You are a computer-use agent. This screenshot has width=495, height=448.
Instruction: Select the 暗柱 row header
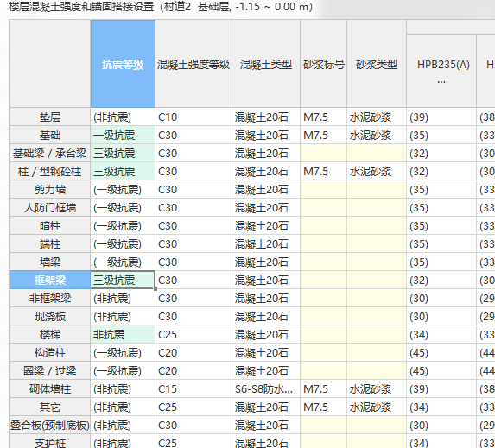click(x=50, y=226)
